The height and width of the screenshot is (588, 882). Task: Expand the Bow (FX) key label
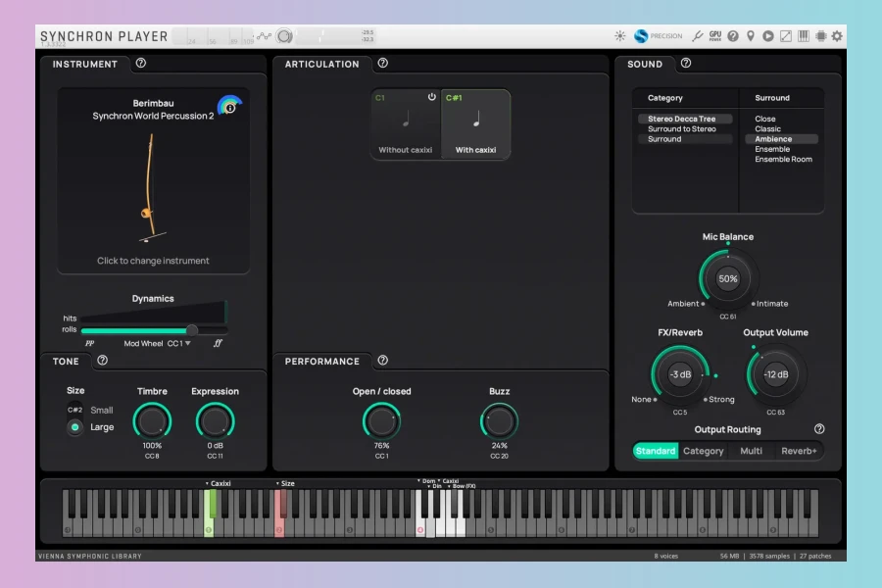coord(462,486)
